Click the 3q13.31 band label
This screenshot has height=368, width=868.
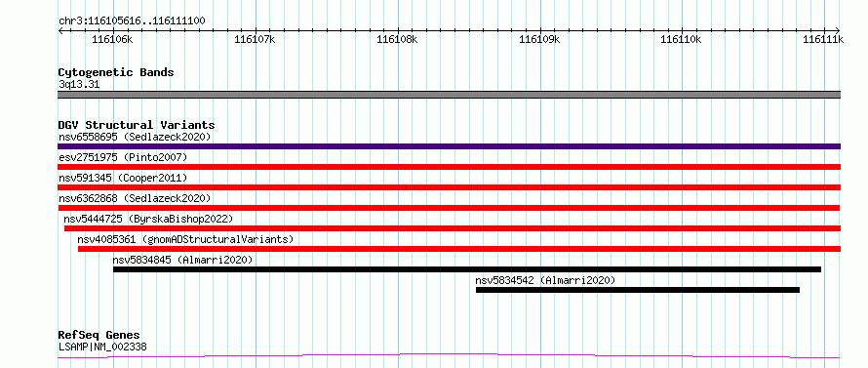click(x=79, y=85)
